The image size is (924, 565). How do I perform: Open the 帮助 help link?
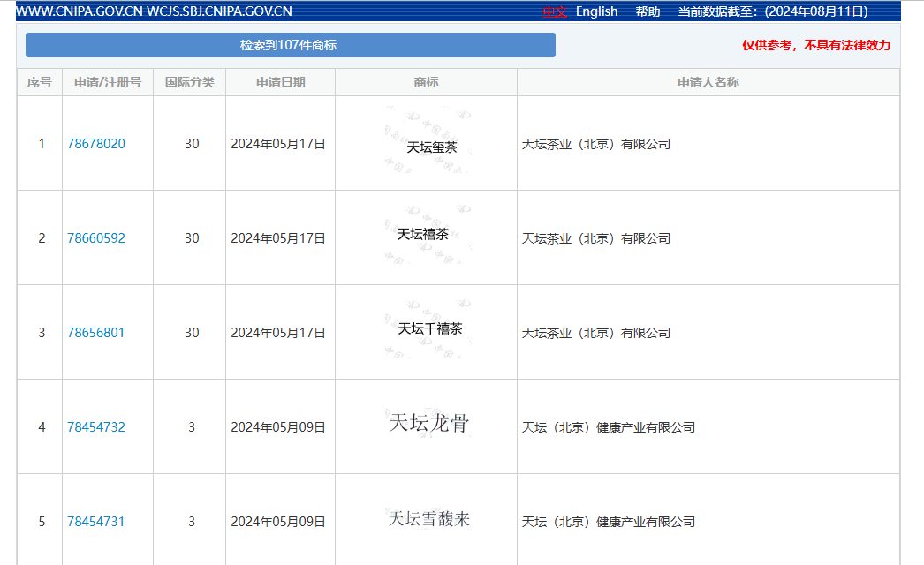point(648,11)
